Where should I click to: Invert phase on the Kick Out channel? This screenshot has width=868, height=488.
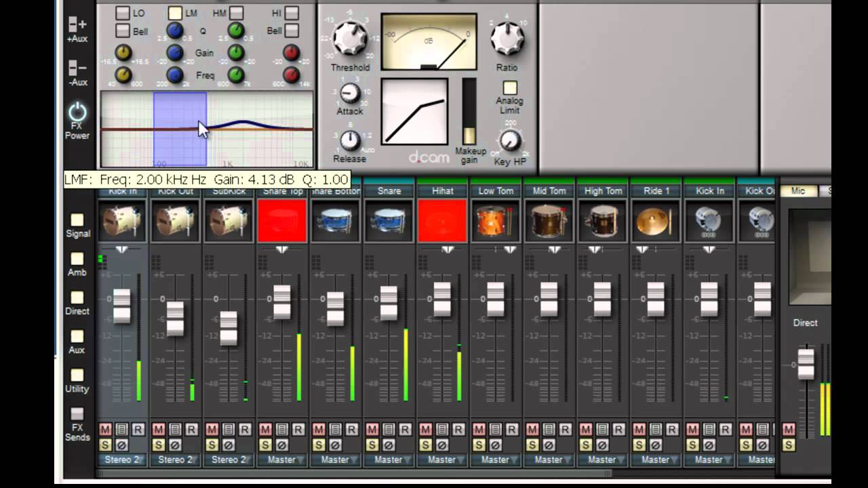click(175, 445)
